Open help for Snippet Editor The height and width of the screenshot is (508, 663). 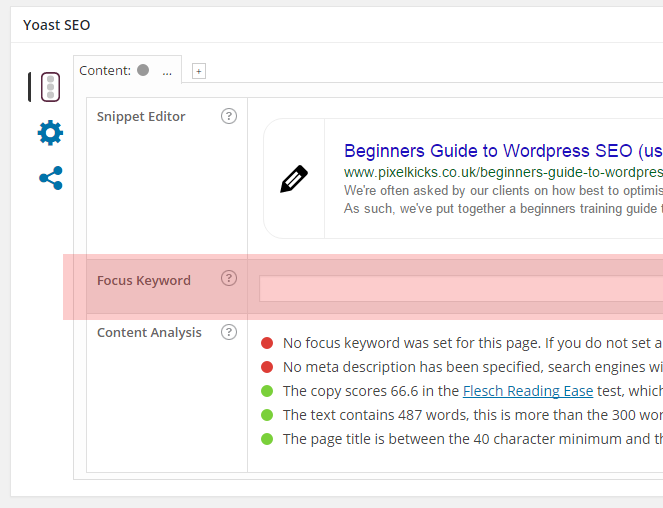(229, 116)
